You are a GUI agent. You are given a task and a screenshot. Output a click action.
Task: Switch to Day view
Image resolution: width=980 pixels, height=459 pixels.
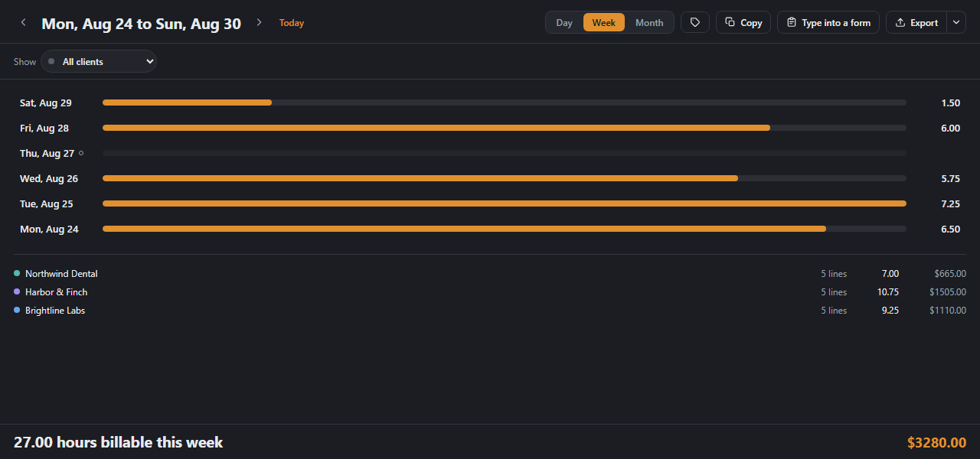tap(564, 23)
